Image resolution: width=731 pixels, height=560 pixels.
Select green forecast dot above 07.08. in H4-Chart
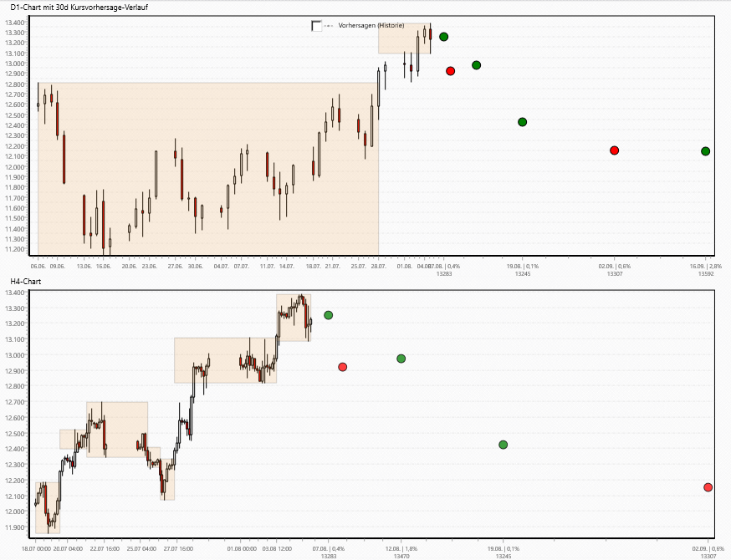click(x=328, y=315)
